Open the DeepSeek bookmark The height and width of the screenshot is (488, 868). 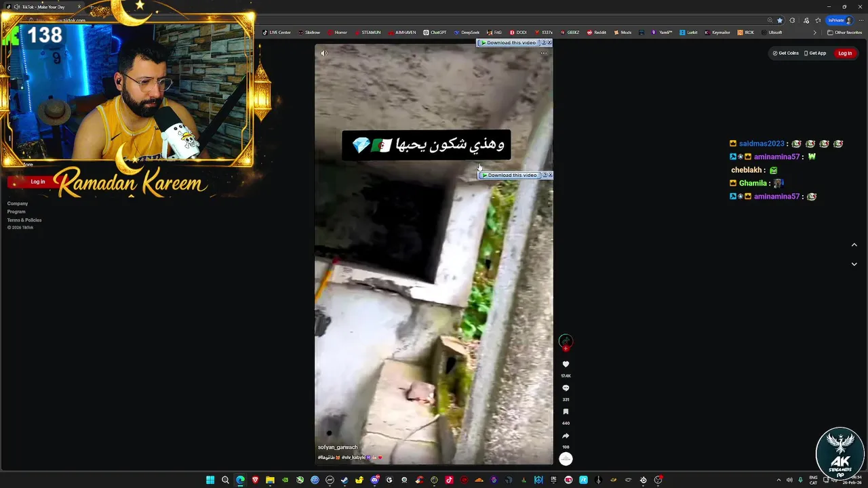[467, 33]
